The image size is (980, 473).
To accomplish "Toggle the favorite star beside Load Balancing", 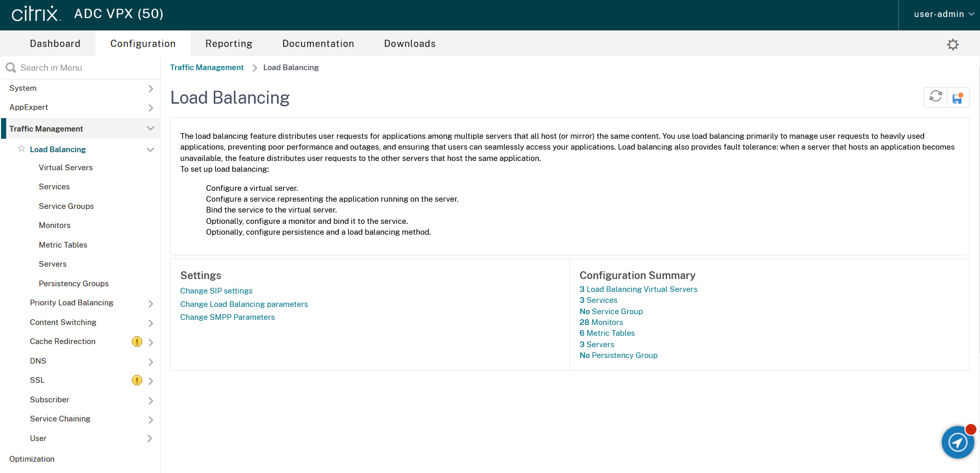I will (x=21, y=149).
